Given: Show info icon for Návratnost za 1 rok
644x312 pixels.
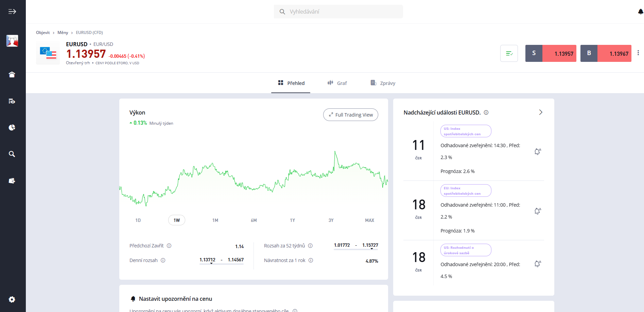Looking at the screenshot, I should [311, 260].
